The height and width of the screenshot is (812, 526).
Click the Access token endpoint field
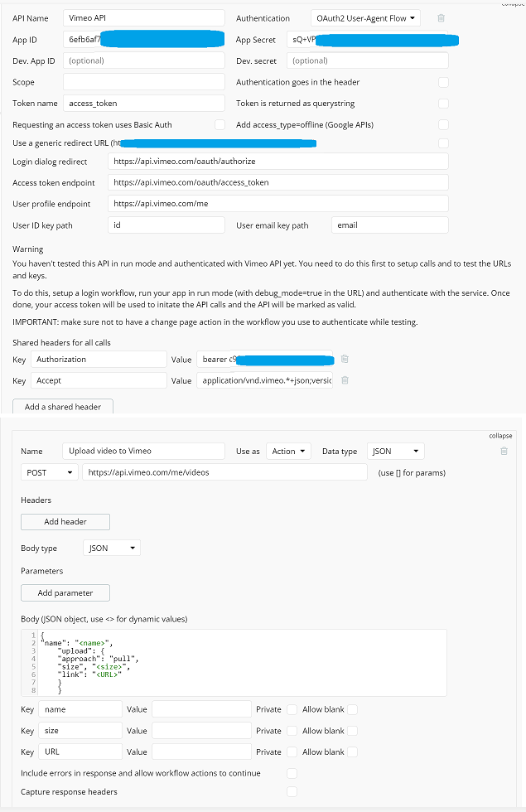[278, 182]
